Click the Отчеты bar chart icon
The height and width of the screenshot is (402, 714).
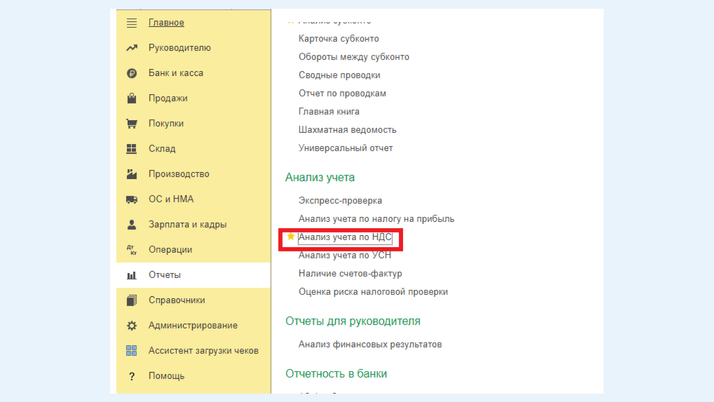coord(132,275)
